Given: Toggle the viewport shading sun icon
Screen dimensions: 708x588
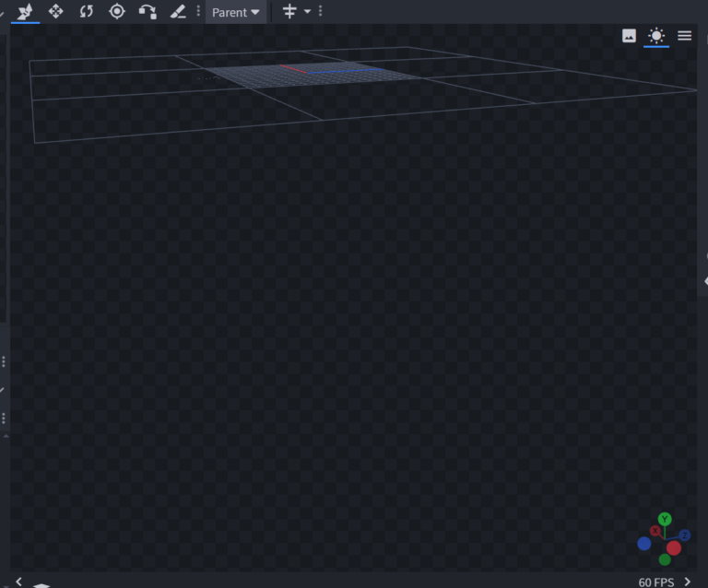Looking at the screenshot, I should pyautogui.click(x=656, y=36).
